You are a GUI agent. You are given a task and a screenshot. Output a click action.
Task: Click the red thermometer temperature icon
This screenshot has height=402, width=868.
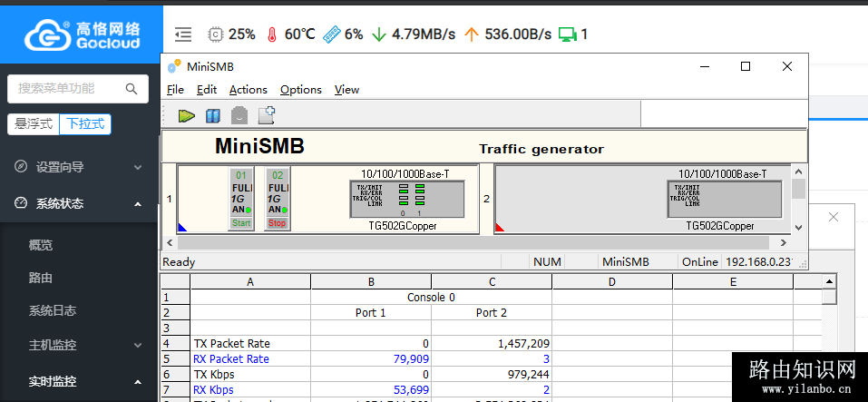[x=271, y=34]
